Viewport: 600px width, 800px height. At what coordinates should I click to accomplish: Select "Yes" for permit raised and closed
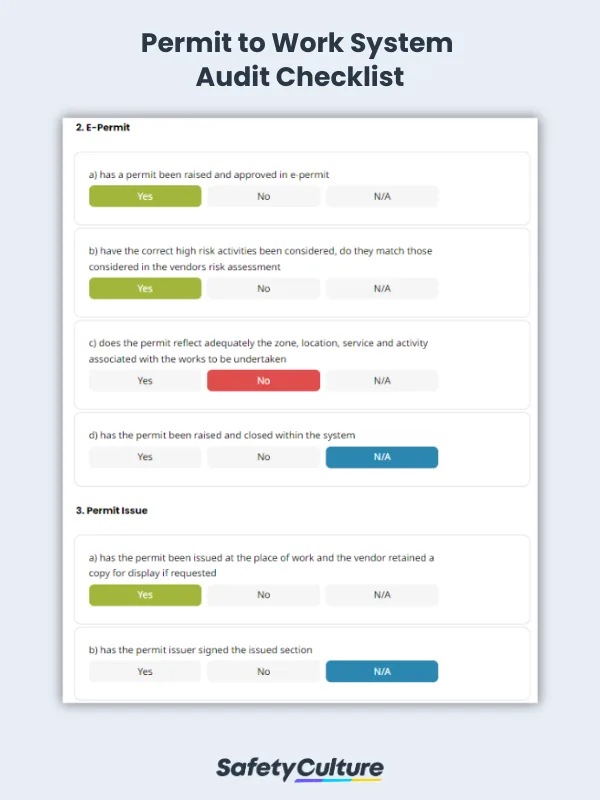point(144,457)
